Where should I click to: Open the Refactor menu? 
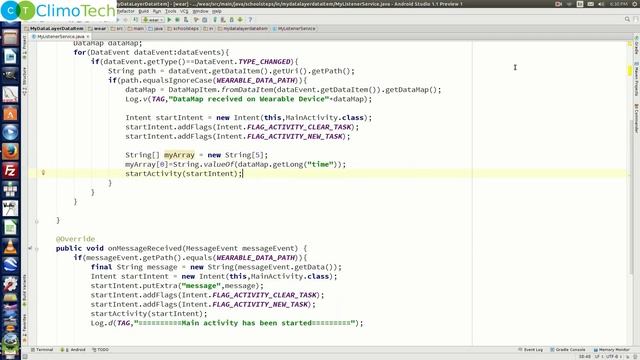pos(126,11)
